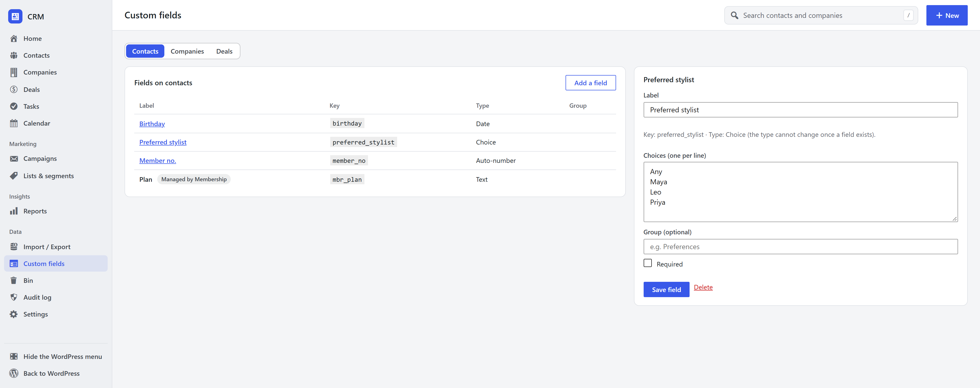The image size is (980, 388).
Task: Open Import / Export database icon
Action: coord(14,247)
